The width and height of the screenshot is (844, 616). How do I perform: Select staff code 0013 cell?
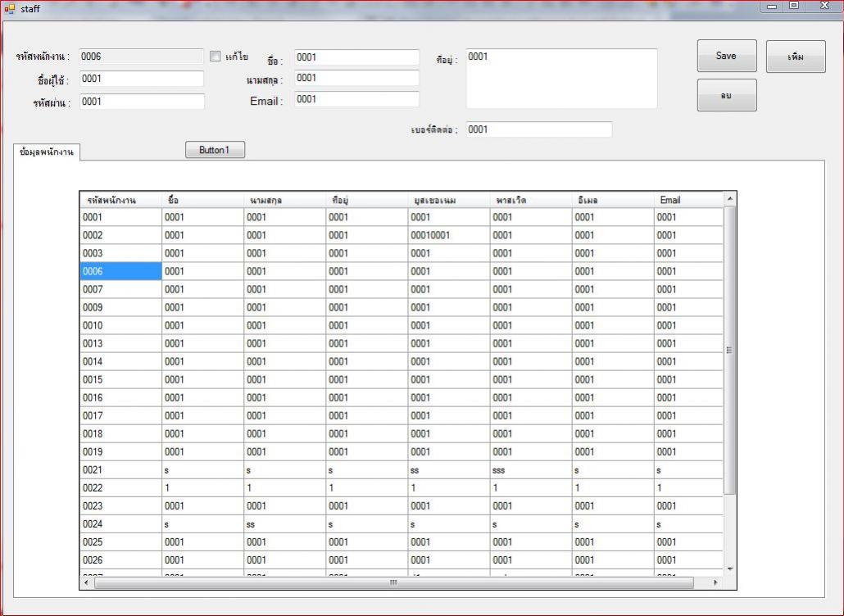pyautogui.click(x=120, y=344)
